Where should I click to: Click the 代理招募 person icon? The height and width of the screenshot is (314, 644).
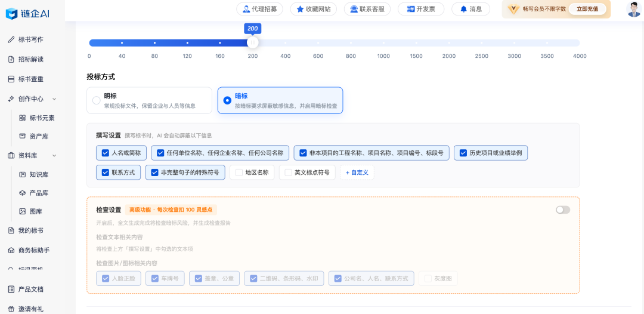tap(246, 9)
